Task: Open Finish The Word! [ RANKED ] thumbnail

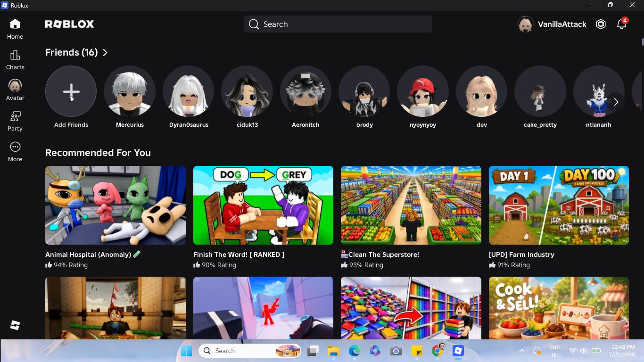Action: point(263,205)
